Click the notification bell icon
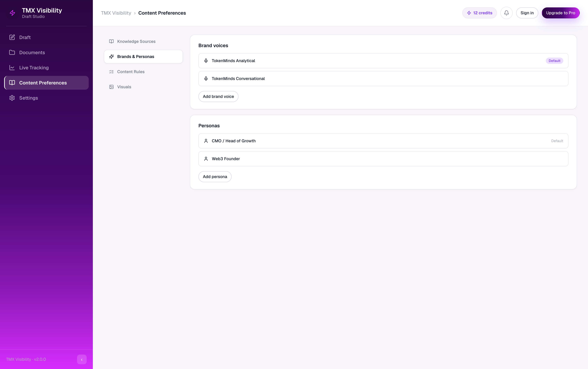Screen dimensions: 588x369 (x=506, y=13)
